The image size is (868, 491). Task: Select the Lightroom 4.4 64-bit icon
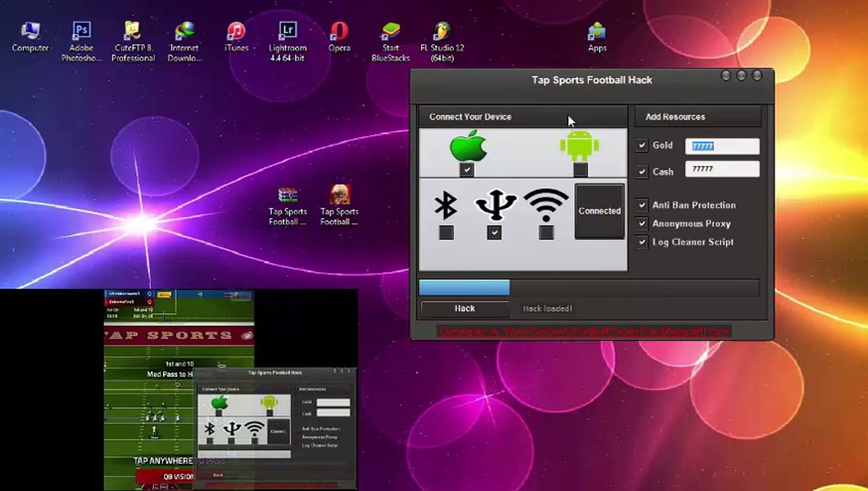pos(287,42)
